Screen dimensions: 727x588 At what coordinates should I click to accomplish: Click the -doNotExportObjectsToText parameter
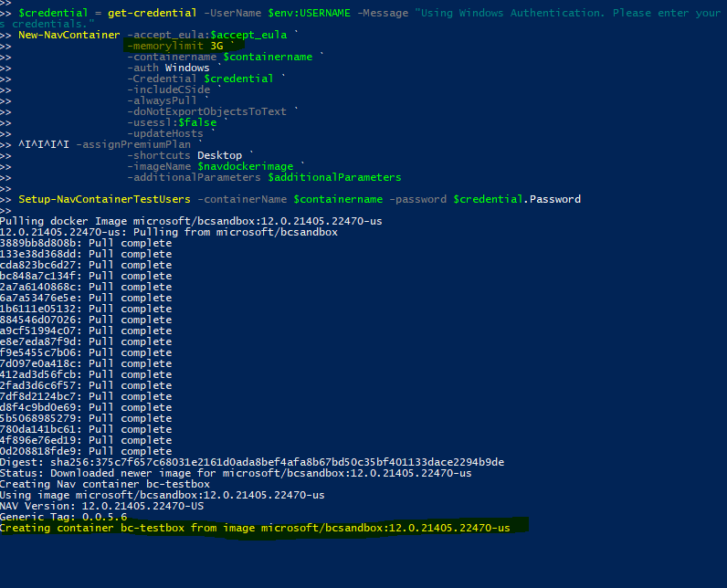click(206, 111)
